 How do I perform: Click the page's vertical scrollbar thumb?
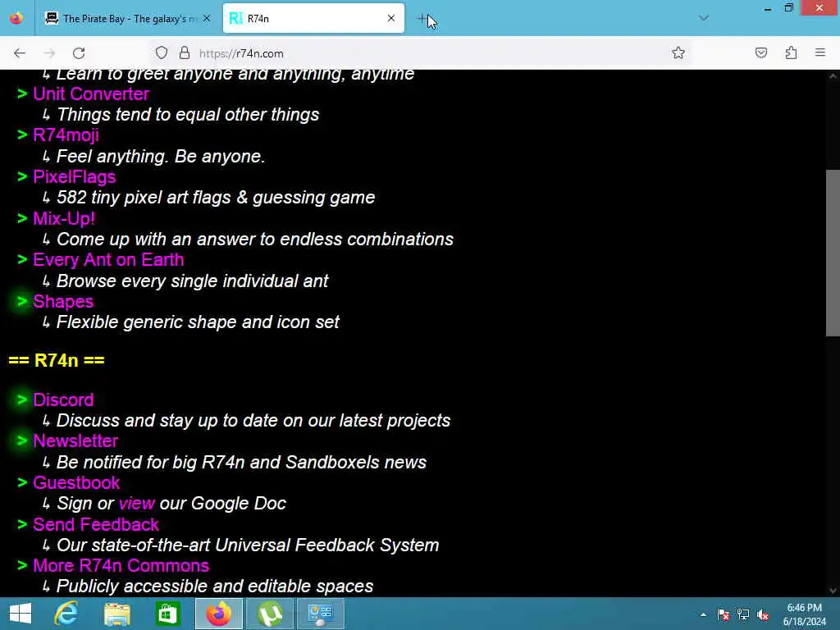(833, 253)
